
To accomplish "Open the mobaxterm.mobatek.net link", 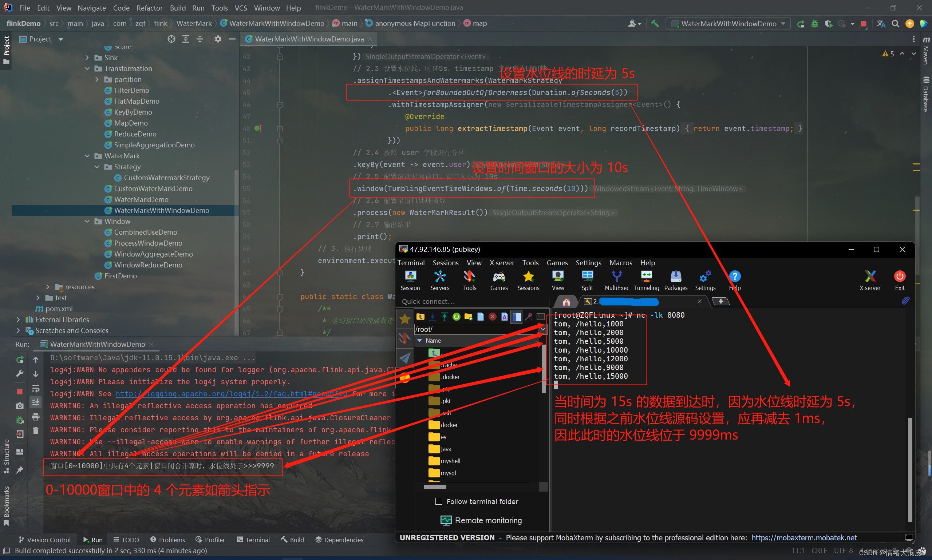I will click(x=803, y=537).
